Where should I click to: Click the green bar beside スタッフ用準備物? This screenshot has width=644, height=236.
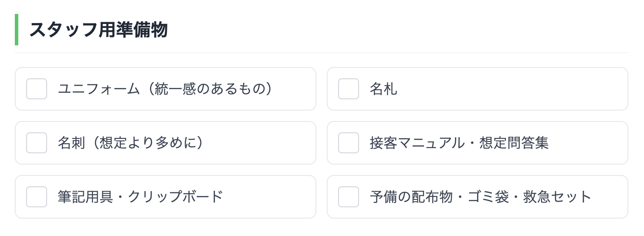click(x=17, y=30)
